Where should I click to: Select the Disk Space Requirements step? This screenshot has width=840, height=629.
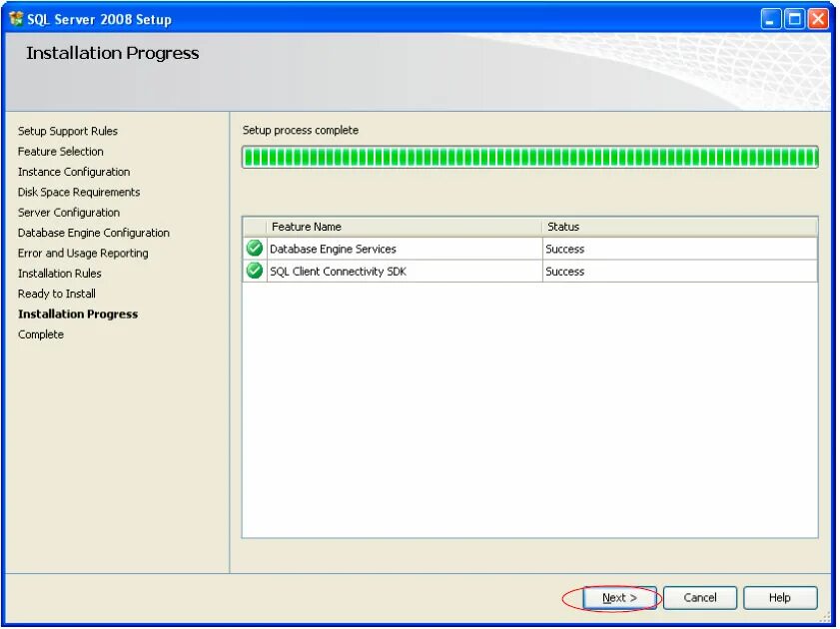[79, 192]
